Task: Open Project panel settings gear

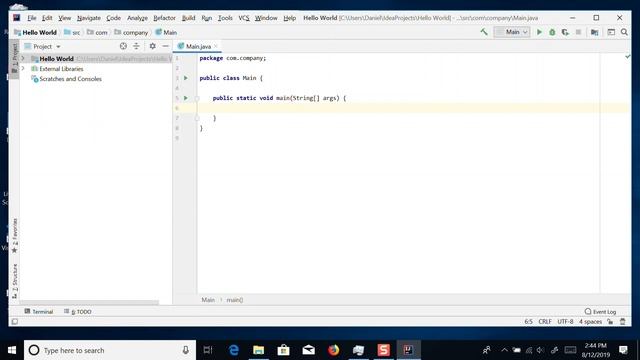Action: click(152, 46)
